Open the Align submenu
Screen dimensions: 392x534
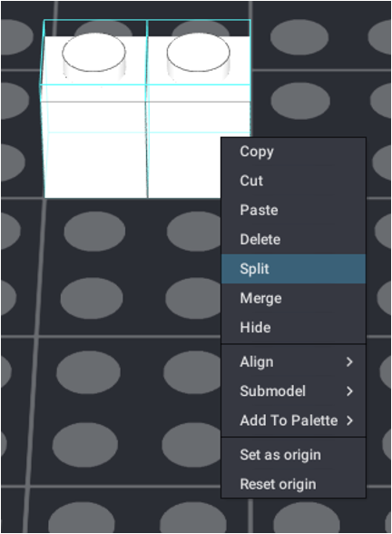coord(293,361)
